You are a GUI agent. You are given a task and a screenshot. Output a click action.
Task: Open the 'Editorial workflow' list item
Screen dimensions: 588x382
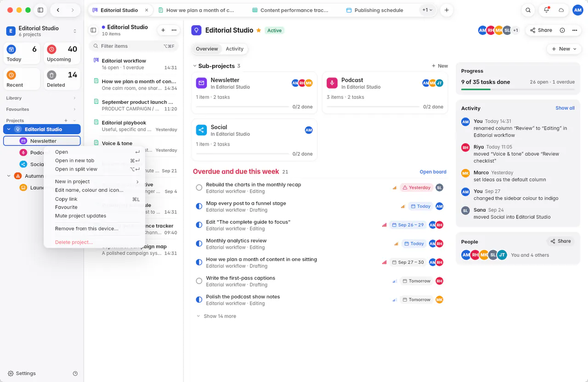(135, 64)
